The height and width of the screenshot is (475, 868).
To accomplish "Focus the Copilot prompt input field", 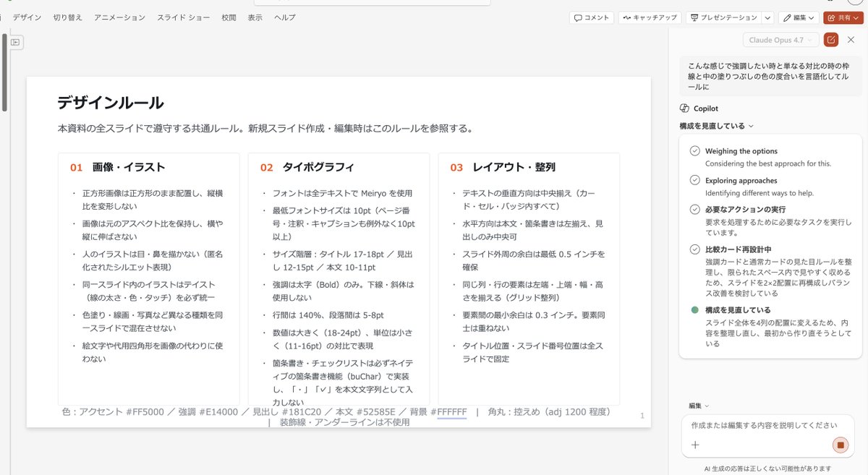I will click(767, 425).
